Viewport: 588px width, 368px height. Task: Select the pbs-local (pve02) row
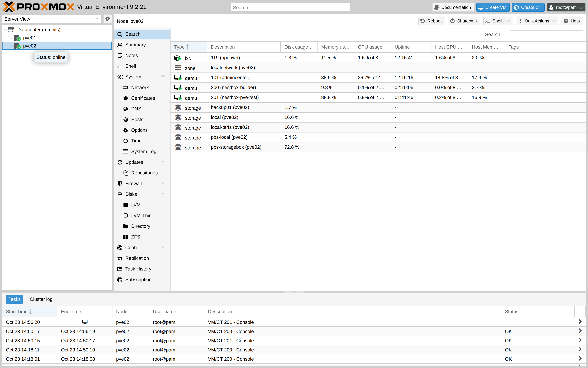point(378,137)
